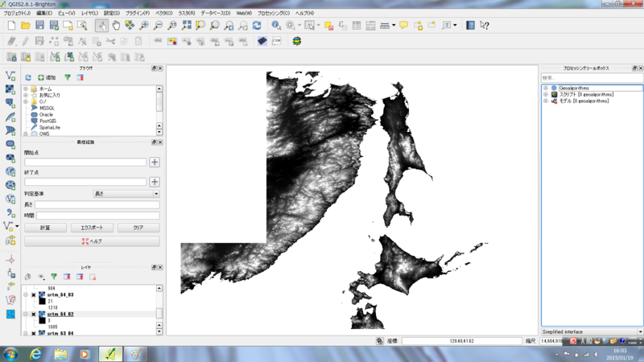Open the 判定基準 criterion dropdown
Screen dimensions: 644x362
click(x=126, y=194)
